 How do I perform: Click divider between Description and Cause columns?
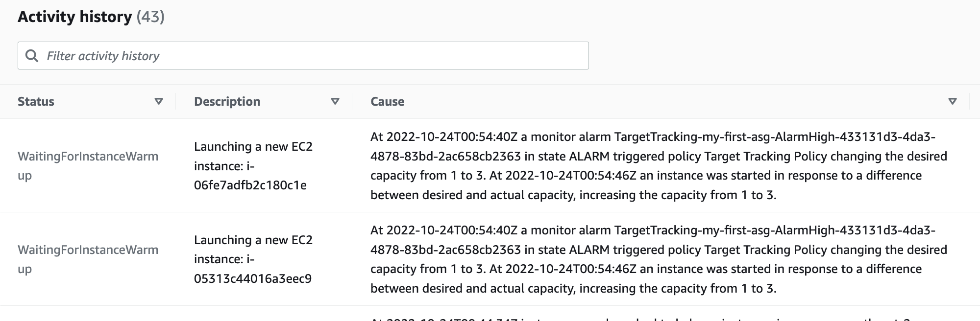tap(352, 101)
